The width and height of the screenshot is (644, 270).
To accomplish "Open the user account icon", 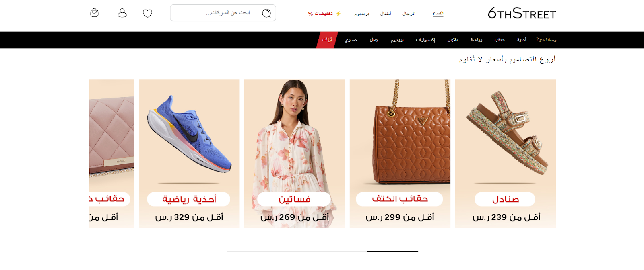I will click(122, 13).
